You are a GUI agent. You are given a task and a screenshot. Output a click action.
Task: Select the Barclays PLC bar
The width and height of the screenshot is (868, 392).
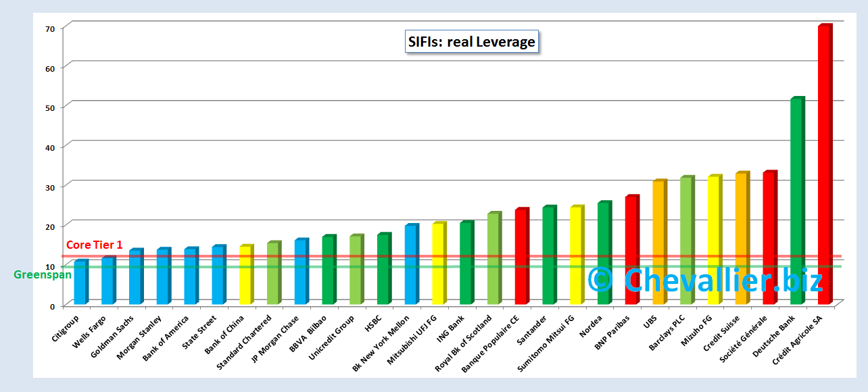point(688,240)
